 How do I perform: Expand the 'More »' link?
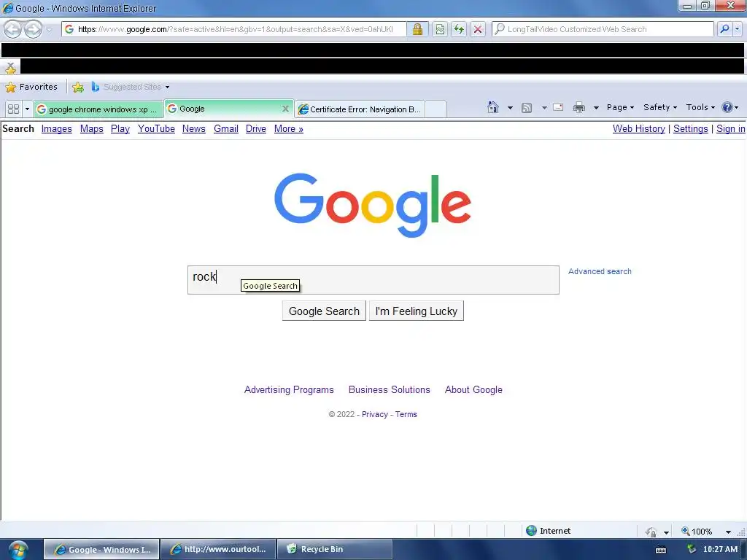pyautogui.click(x=289, y=128)
